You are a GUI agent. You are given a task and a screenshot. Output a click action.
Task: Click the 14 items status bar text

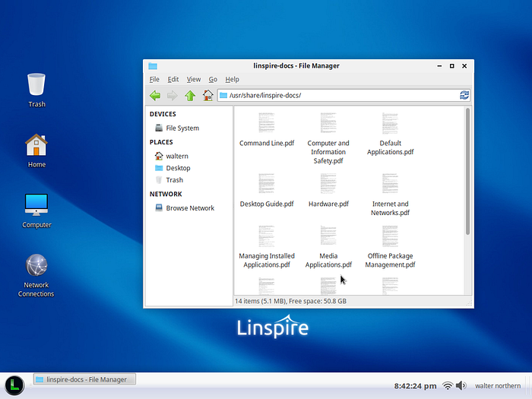tap(290, 301)
